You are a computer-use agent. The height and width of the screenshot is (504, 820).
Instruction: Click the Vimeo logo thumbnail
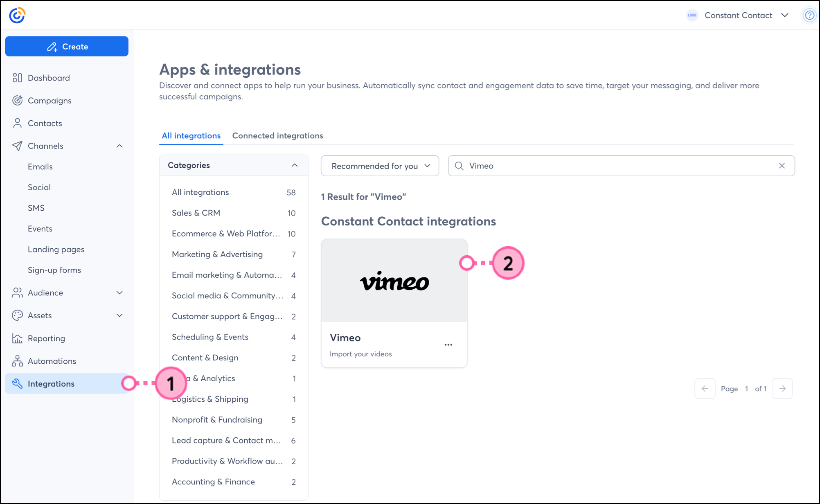click(394, 281)
